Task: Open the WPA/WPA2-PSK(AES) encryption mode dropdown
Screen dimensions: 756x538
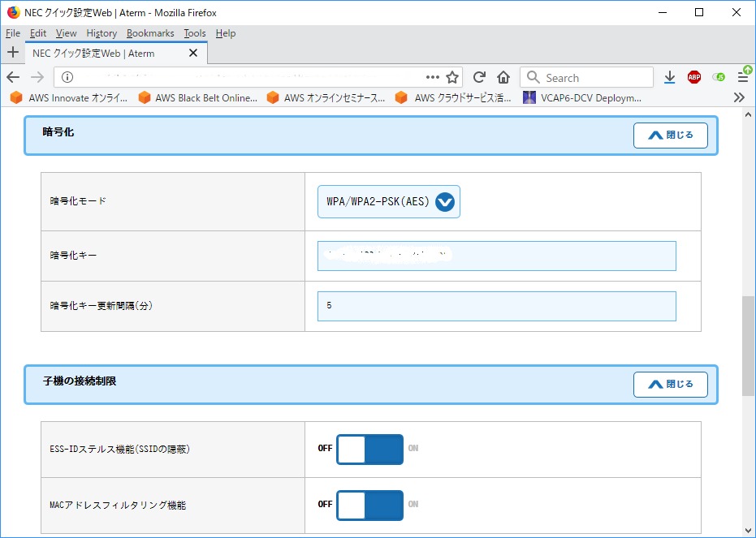Action: click(x=388, y=202)
